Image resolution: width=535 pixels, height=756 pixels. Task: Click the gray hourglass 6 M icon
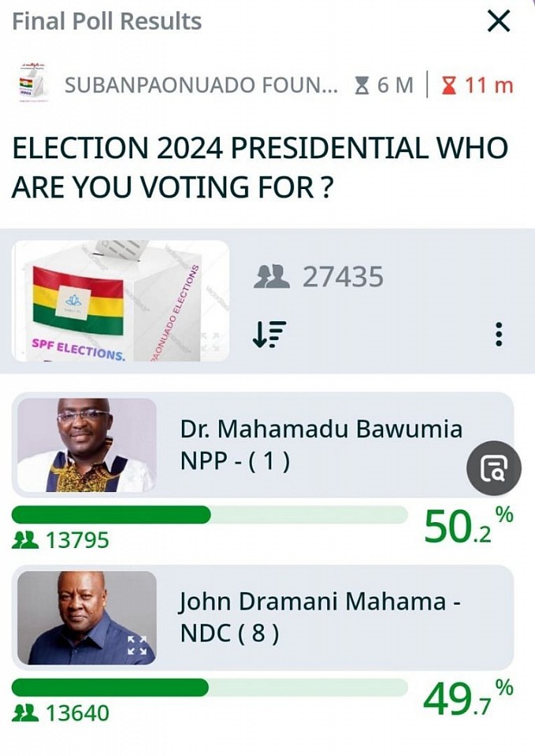[x=362, y=85]
